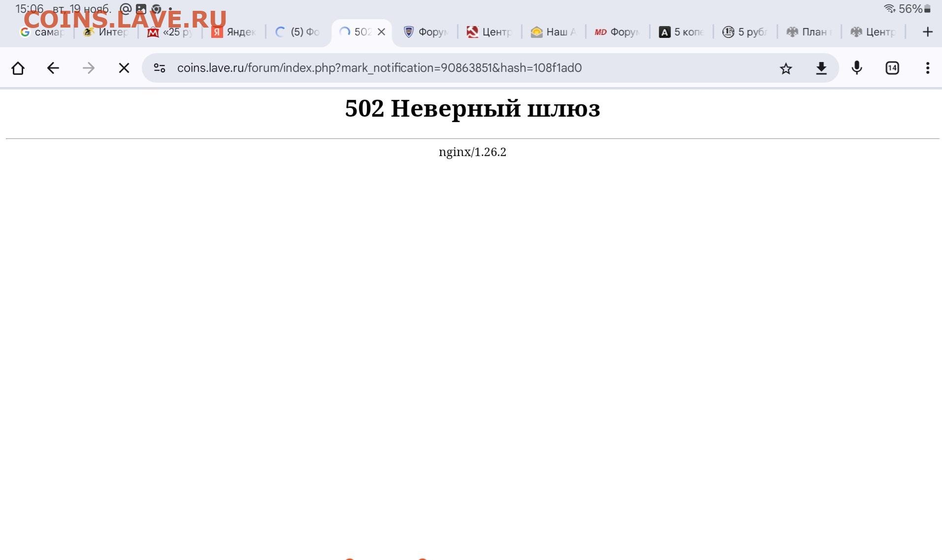
Task: Open the tab switcher showing 14
Action: 892,68
